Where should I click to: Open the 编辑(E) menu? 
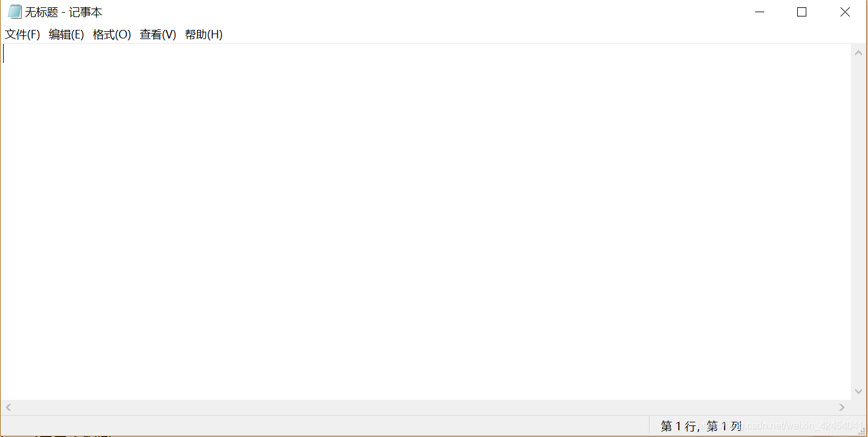[67, 35]
